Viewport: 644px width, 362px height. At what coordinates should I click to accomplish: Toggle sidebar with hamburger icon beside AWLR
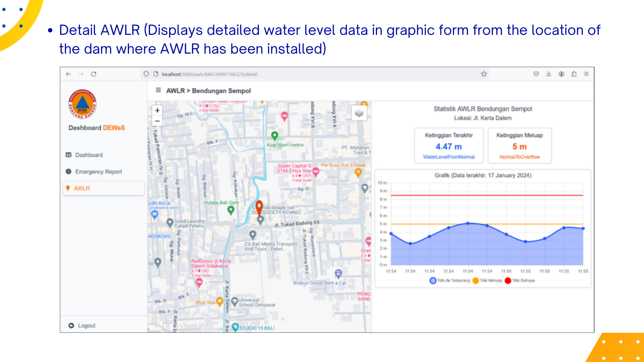[158, 90]
